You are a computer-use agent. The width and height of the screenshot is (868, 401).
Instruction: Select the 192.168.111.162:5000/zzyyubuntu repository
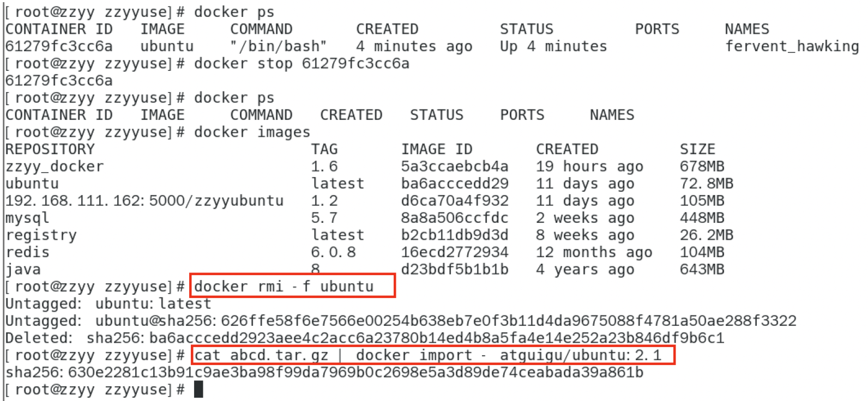coord(144,201)
